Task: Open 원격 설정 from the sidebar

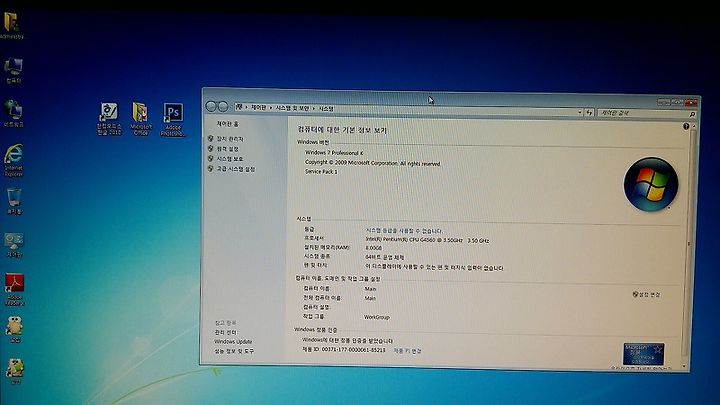Action: [228, 149]
